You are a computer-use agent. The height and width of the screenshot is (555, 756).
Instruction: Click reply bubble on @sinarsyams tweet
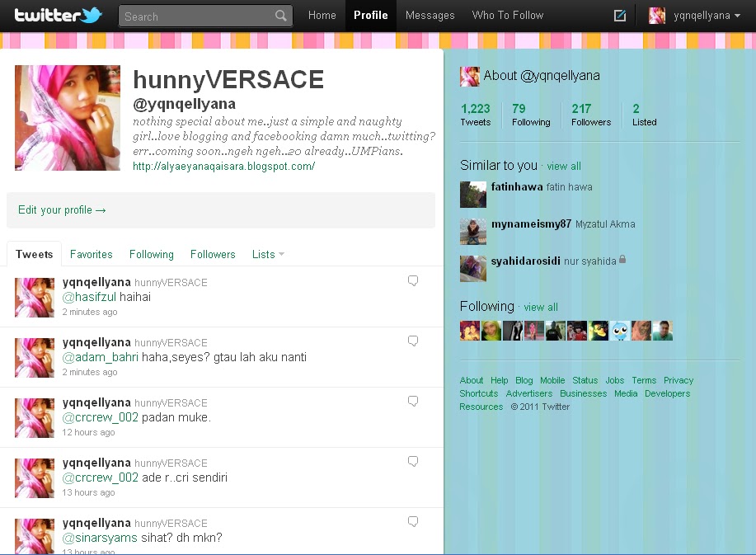[x=413, y=522]
